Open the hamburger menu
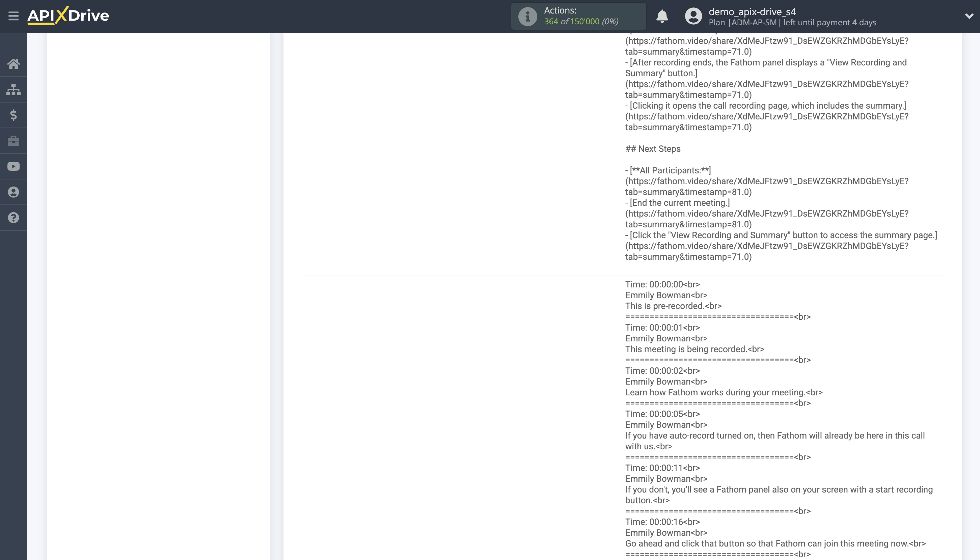Screen dimensions: 980x560 [x=14, y=16]
